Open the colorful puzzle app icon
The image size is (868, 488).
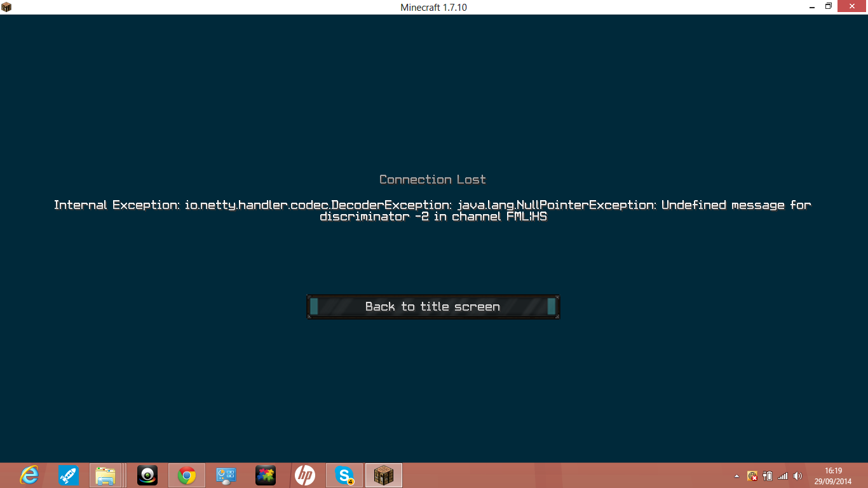pos(266,475)
